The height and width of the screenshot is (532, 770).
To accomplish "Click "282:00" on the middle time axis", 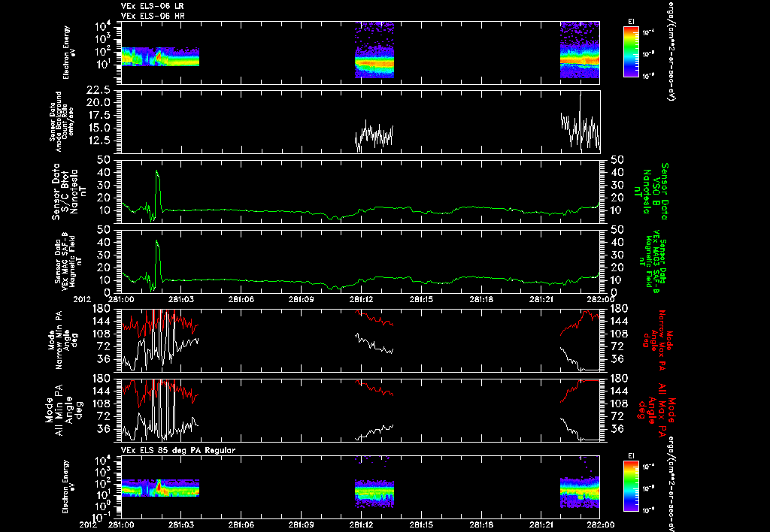I will coord(601,299).
